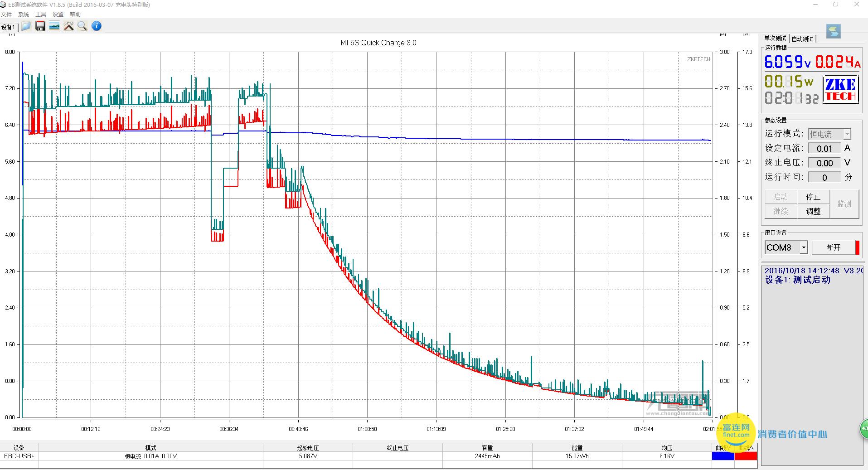
Task: Click the 能量 column header
Action: [577, 448]
